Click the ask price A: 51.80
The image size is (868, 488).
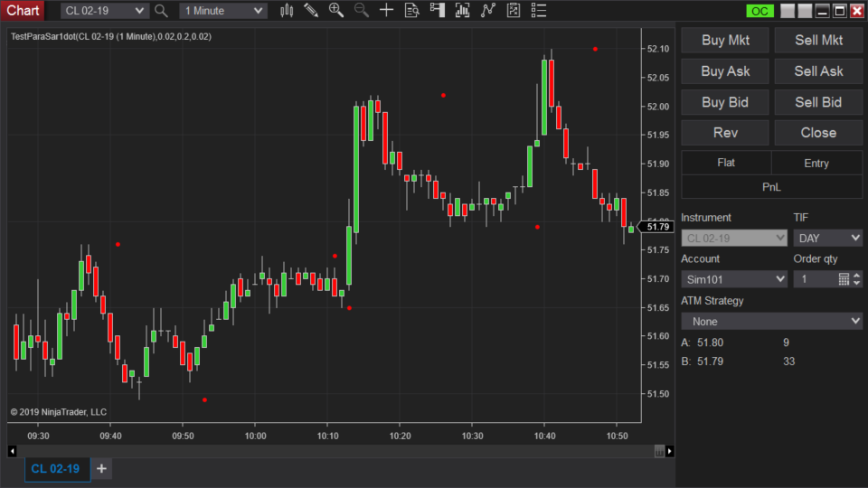coord(702,343)
